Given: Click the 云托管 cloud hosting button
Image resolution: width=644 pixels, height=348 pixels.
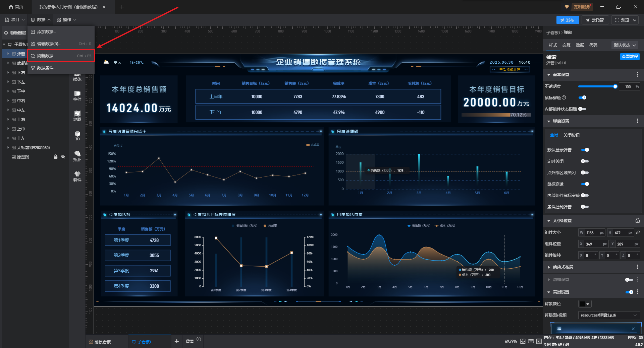Looking at the screenshot, I should (595, 20).
